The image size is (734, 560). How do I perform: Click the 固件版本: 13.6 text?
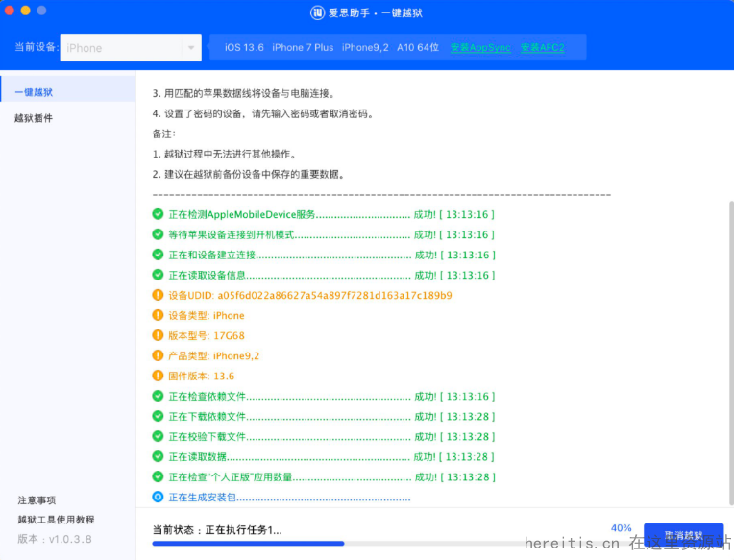pyautogui.click(x=202, y=376)
